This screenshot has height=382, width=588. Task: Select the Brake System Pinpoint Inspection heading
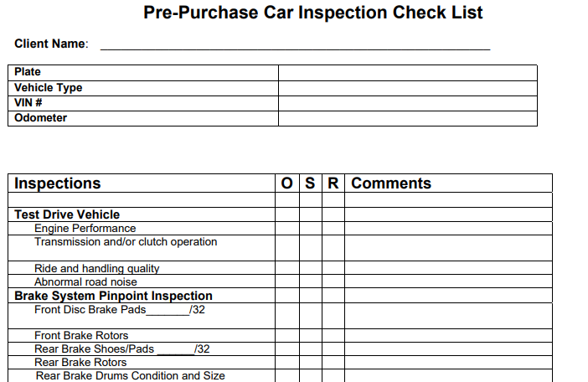click(x=113, y=296)
